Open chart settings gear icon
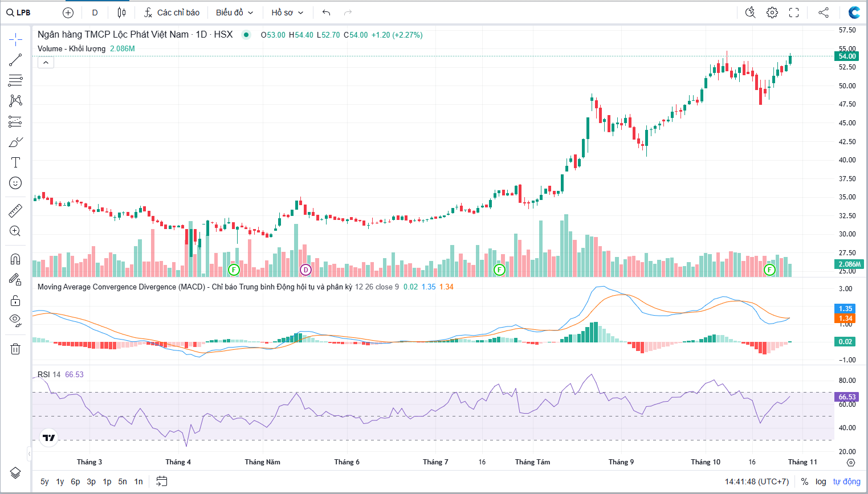The height and width of the screenshot is (494, 868). pos(772,13)
